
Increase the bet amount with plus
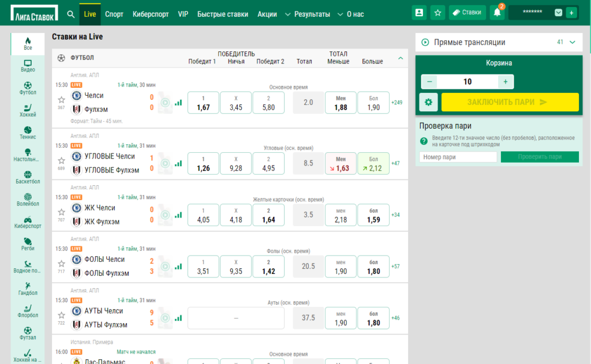tap(506, 82)
